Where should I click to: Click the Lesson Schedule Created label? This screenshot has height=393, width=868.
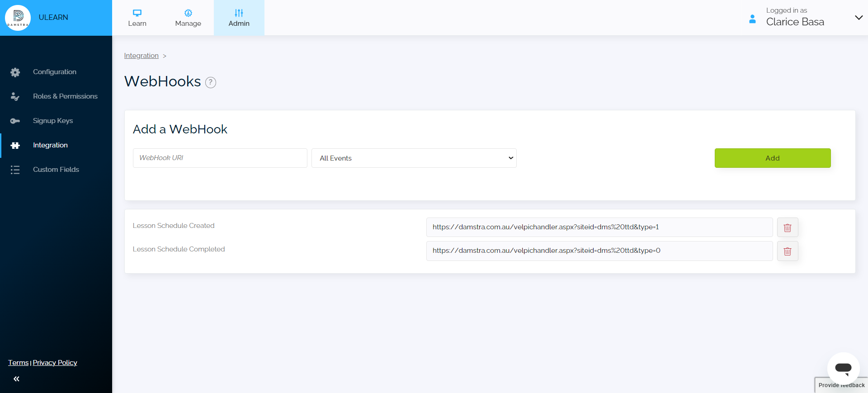point(174,226)
